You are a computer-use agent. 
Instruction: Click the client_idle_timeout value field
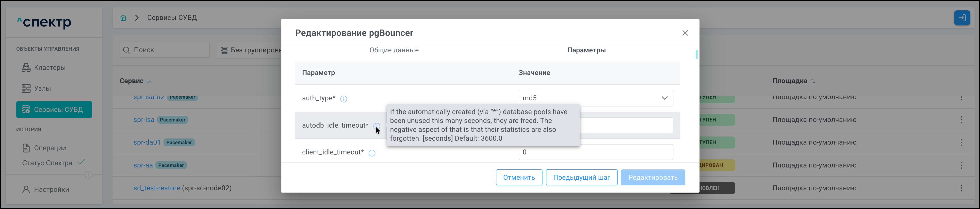pos(595,152)
